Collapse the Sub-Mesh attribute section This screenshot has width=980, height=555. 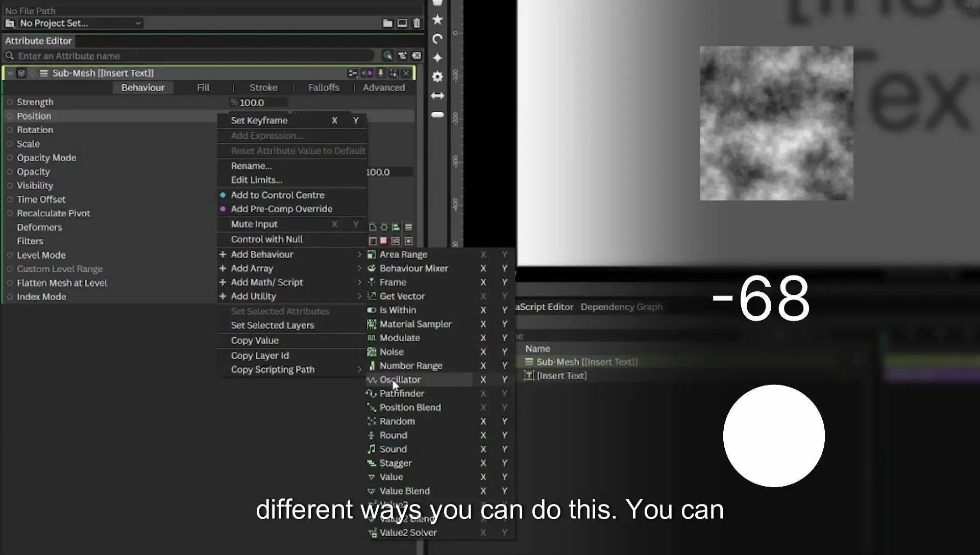(10, 73)
